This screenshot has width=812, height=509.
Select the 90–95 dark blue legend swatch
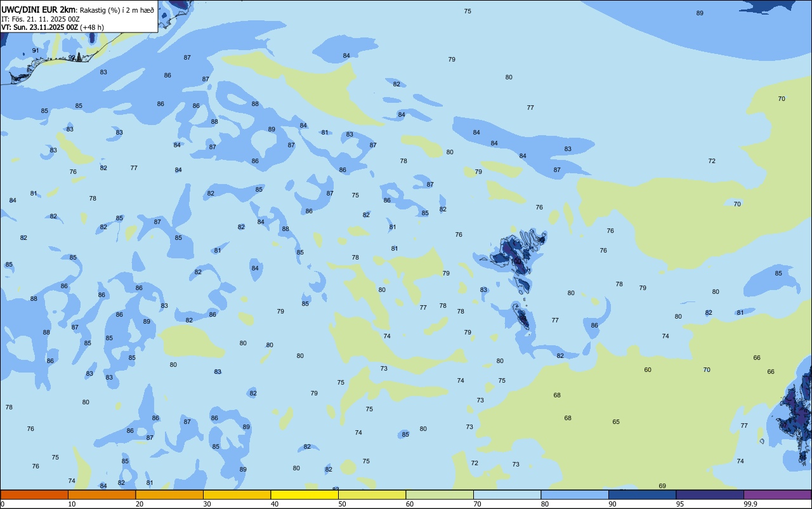[642, 494]
